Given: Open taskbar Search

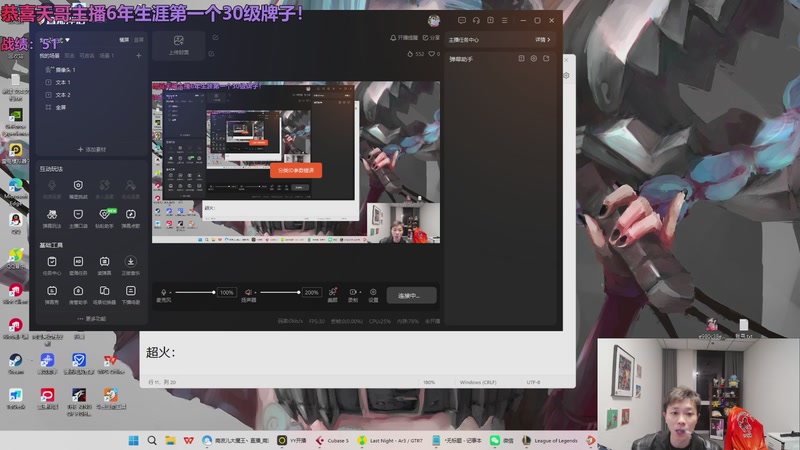Looking at the screenshot, I should pos(152,440).
